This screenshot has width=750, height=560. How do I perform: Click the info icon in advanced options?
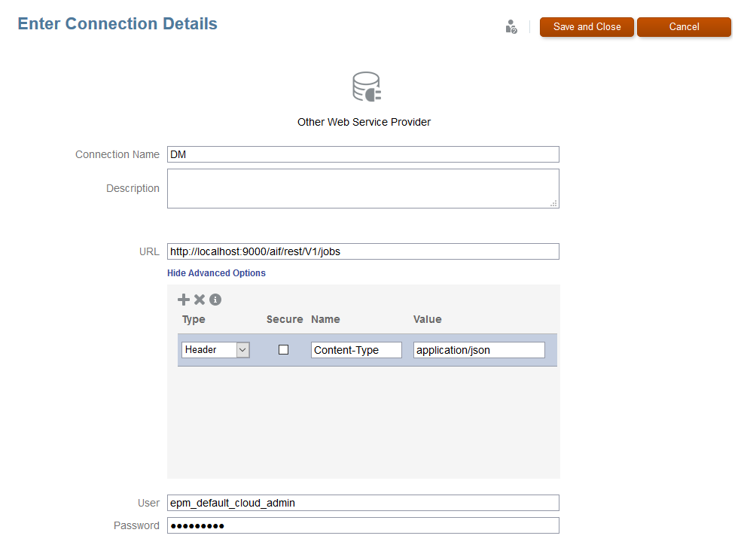point(215,300)
